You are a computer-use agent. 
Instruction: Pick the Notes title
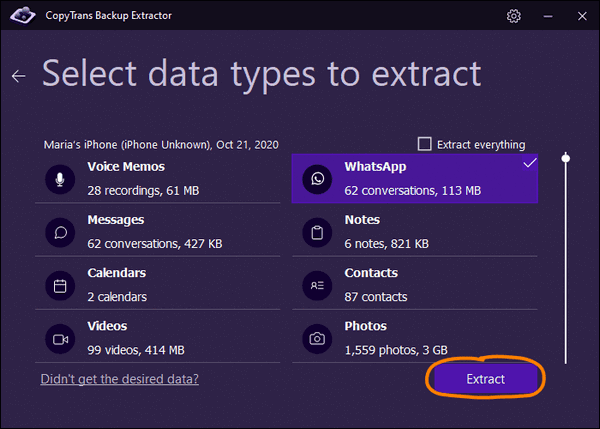(x=362, y=220)
